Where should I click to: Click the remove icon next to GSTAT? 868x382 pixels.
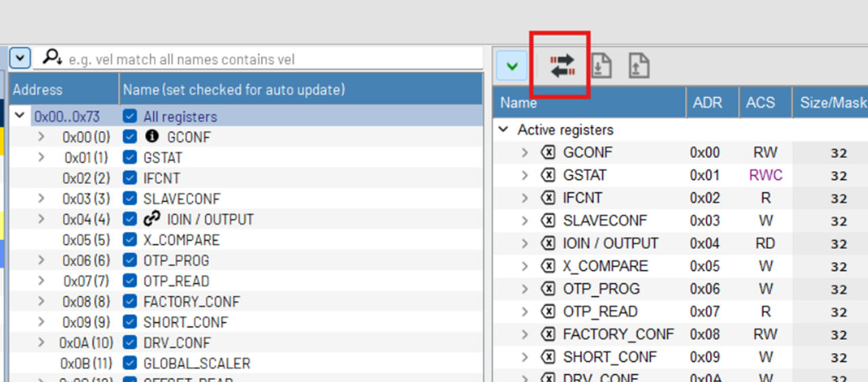point(547,176)
